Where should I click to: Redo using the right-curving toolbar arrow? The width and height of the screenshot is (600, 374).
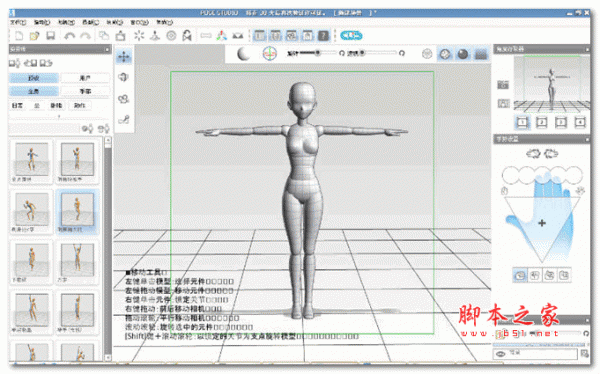tap(85, 36)
